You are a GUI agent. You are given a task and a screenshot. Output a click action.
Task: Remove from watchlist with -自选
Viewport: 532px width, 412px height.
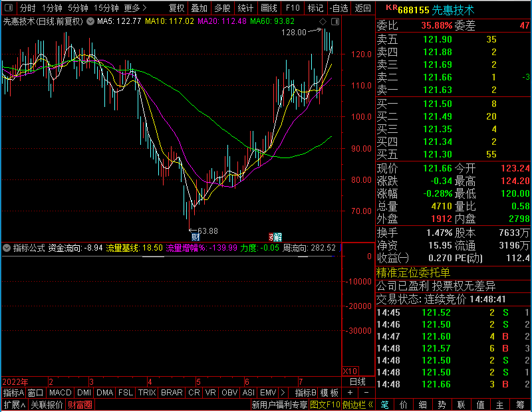338,8
